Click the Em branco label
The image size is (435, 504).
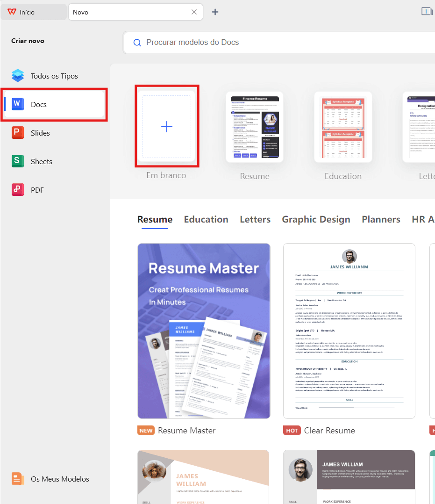tap(166, 175)
